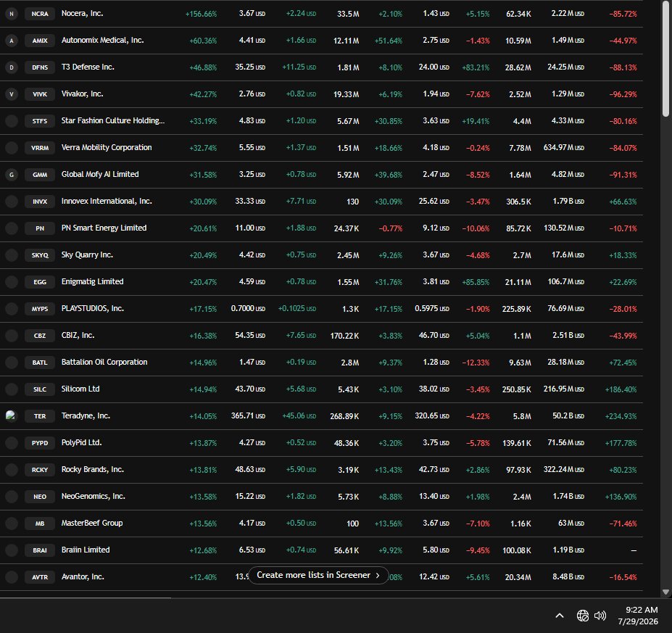
Task: Open the MB ticker badge
Action: [40, 524]
